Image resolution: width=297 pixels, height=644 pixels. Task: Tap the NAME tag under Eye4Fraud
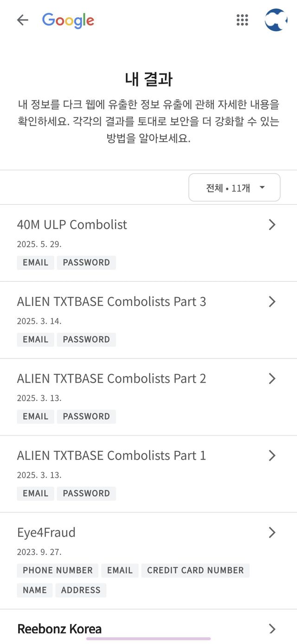pos(35,590)
